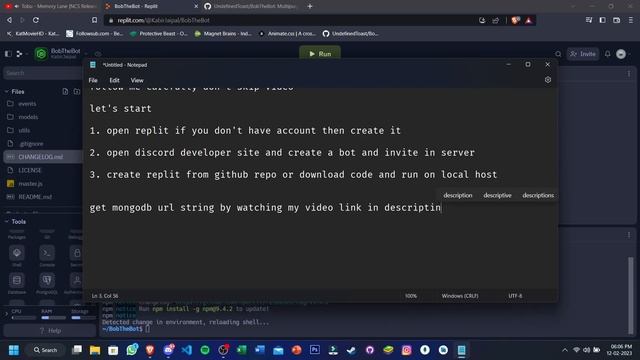The image size is (640, 360).
Task: Open the Secrets lock tool in Replit
Action: (x=77, y=253)
